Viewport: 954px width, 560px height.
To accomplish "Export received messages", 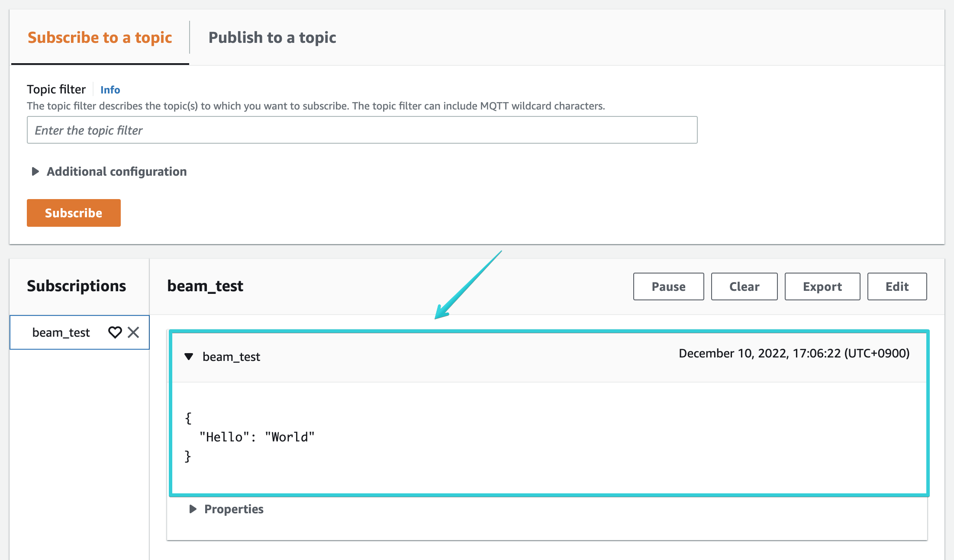I will [x=822, y=286].
